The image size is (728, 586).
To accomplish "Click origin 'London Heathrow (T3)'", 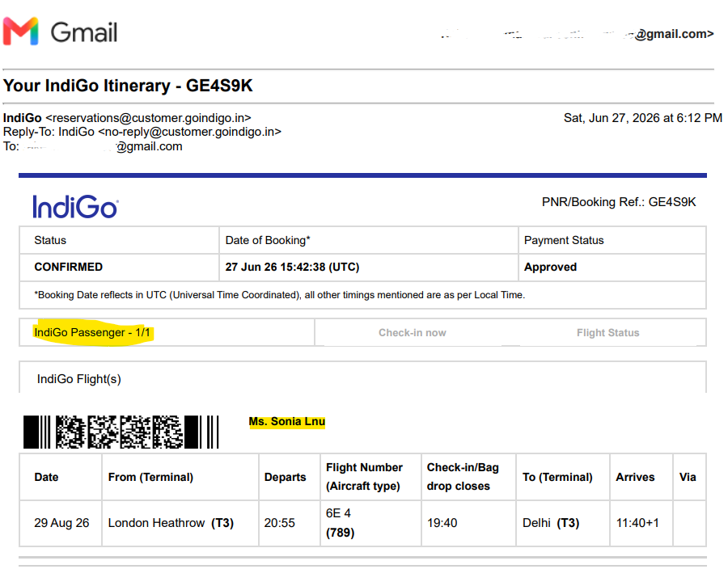I will pos(171,523).
